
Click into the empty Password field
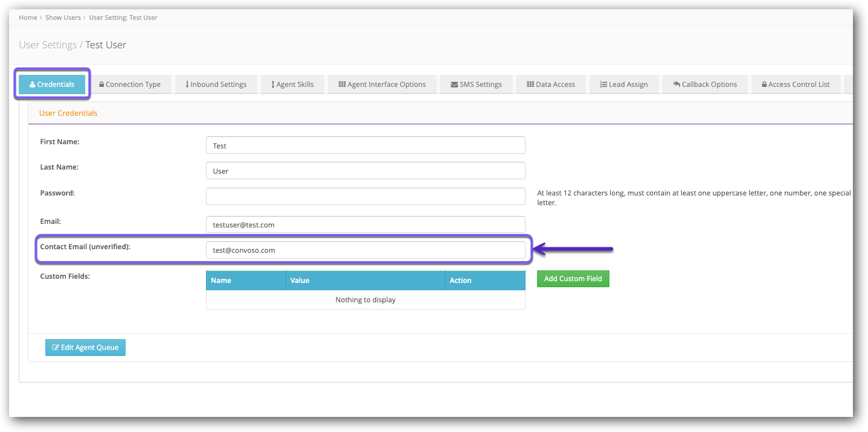coord(365,197)
